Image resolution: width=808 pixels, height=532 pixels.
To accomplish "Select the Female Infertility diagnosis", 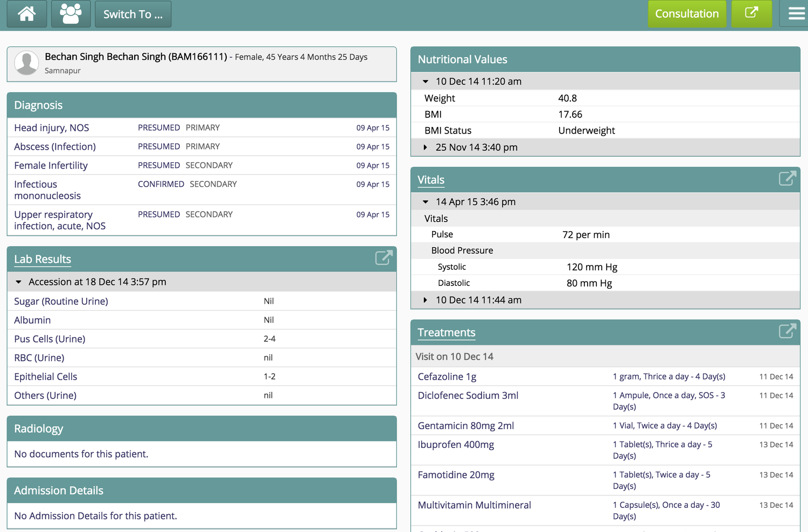I will pyautogui.click(x=51, y=165).
